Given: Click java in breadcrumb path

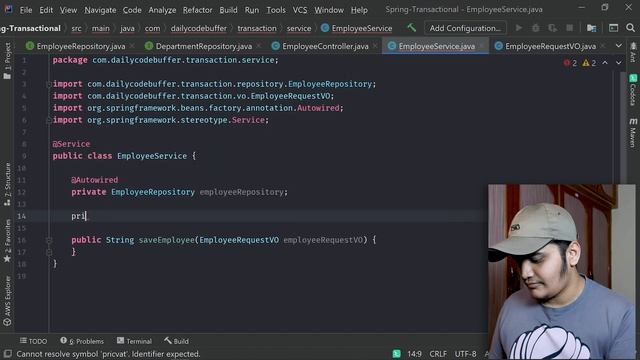Looking at the screenshot, I should pos(127,28).
